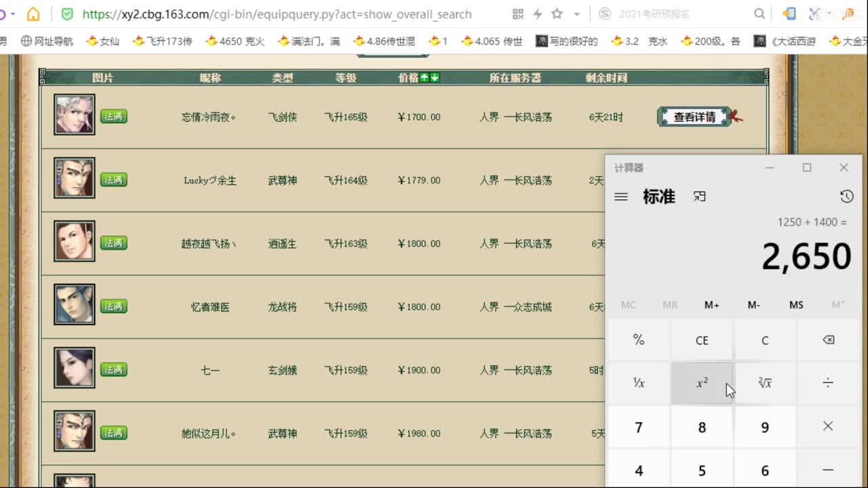Click the percent key in Calculator
The image size is (868, 488).
click(639, 340)
